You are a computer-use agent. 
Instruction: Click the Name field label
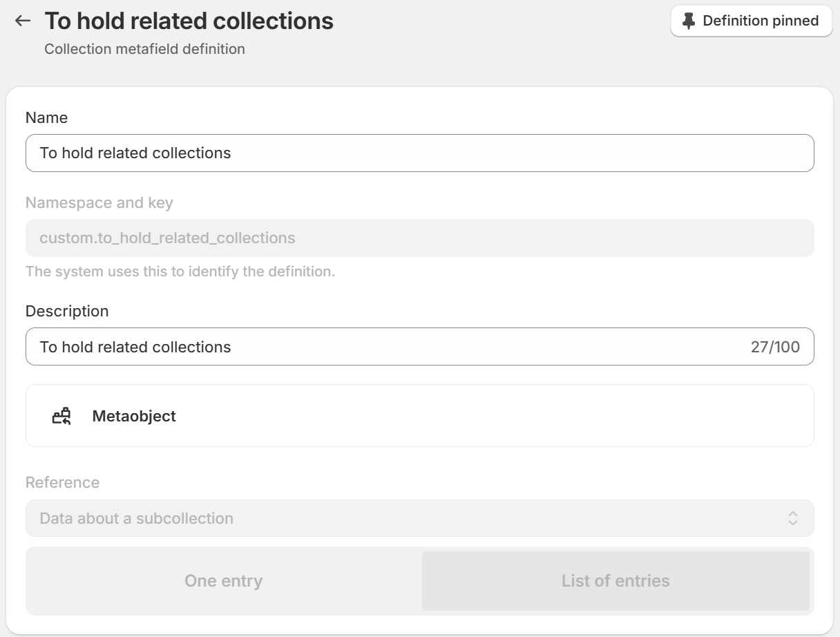tap(47, 117)
